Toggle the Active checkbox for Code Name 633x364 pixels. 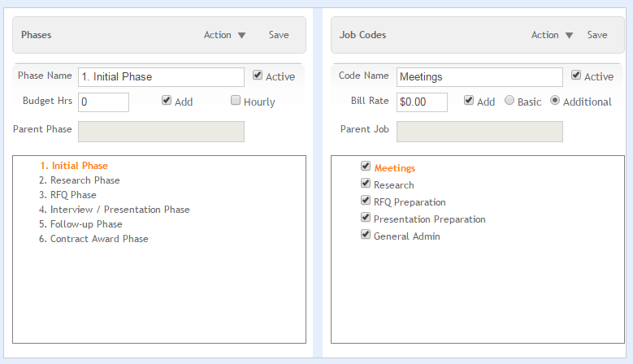pos(575,75)
